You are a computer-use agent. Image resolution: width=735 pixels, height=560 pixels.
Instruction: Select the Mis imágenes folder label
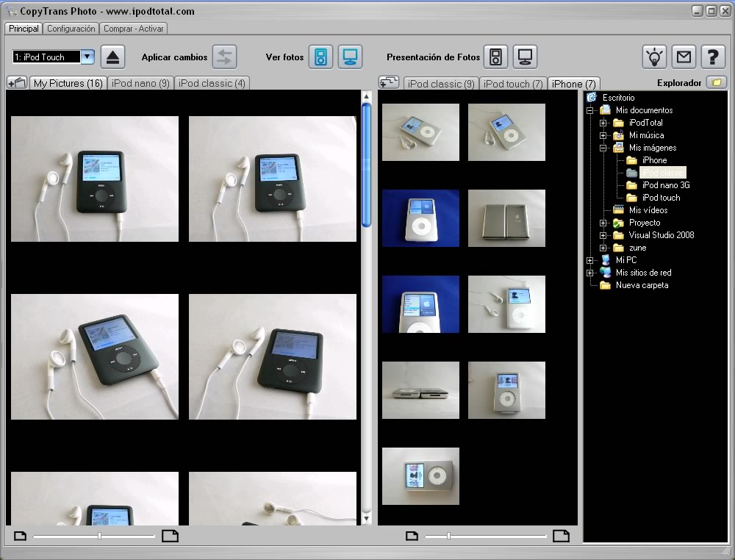[x=653, y=148]
